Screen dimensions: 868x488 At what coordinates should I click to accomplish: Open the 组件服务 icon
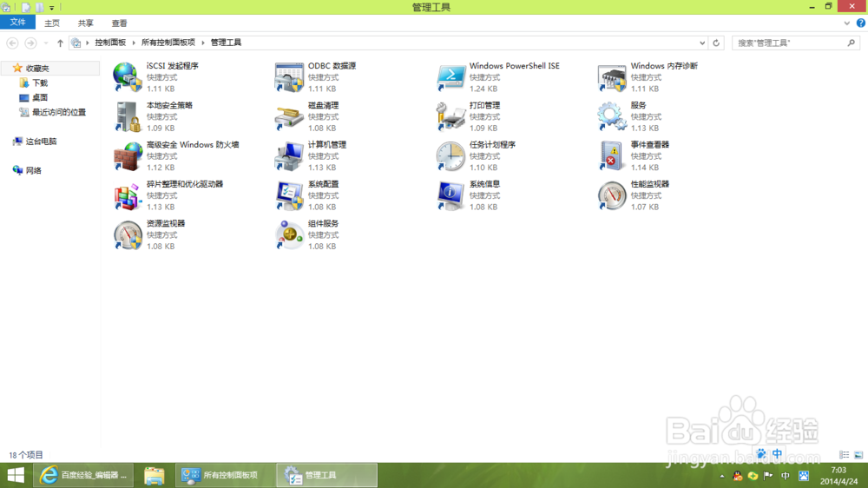289,234
